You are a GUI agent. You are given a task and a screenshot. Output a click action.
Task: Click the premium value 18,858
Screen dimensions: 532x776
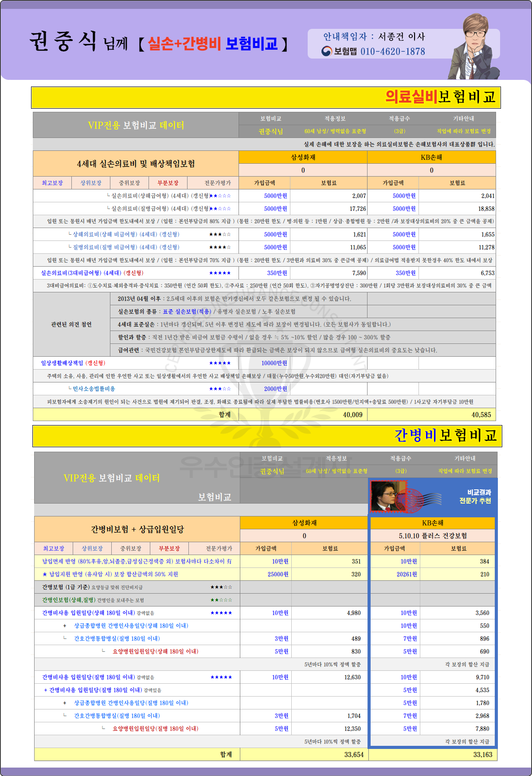pos(486,209)
